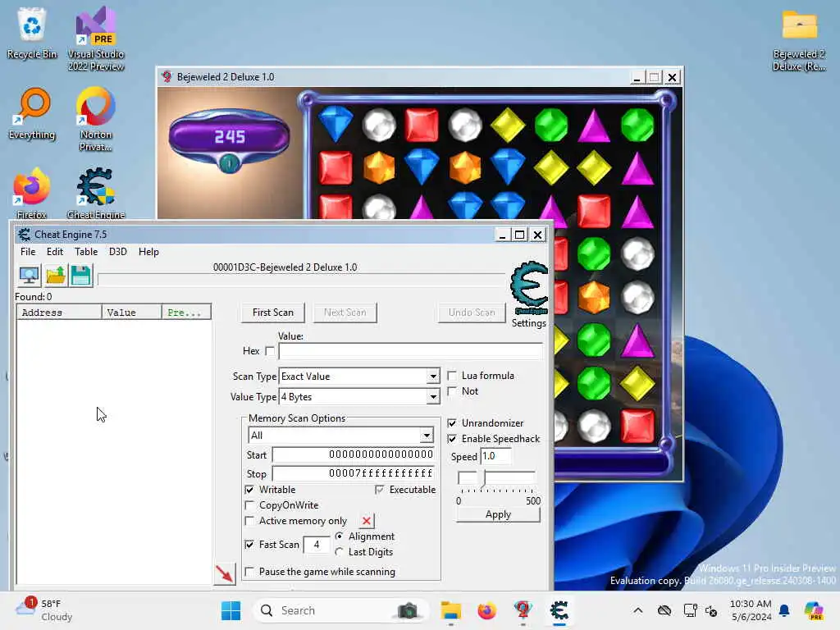Open Firefox desktop shortcut
Screen dimensions: 840x630
point(32,194)
